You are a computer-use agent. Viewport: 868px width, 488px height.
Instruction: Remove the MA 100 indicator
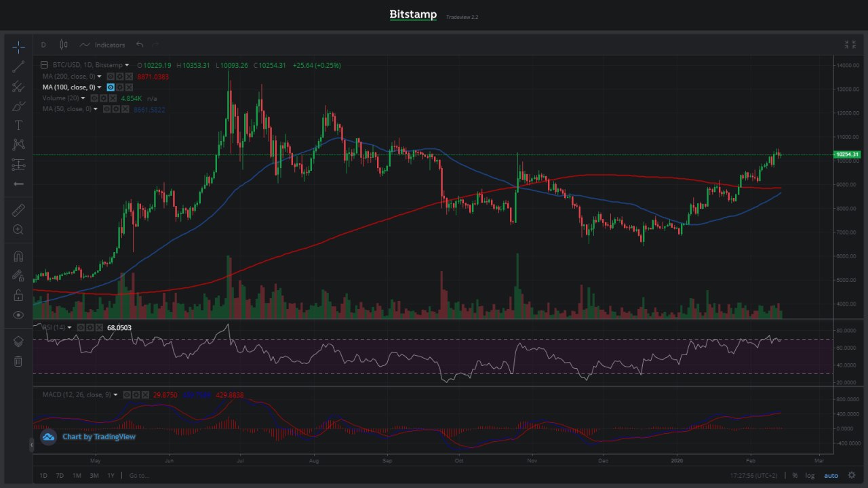tap(129, 87)
